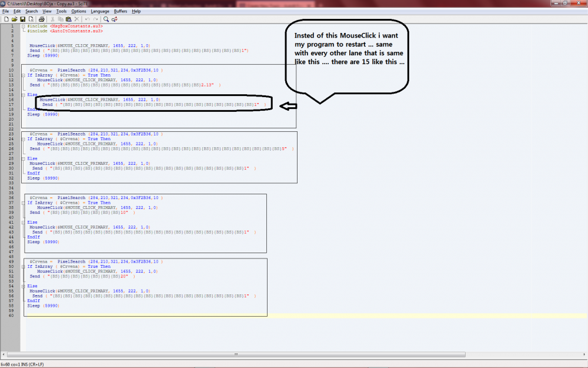This screenshot has height=368, width=588.
Task: Collapse the If block fold on line 50
Action: (24, 267)
